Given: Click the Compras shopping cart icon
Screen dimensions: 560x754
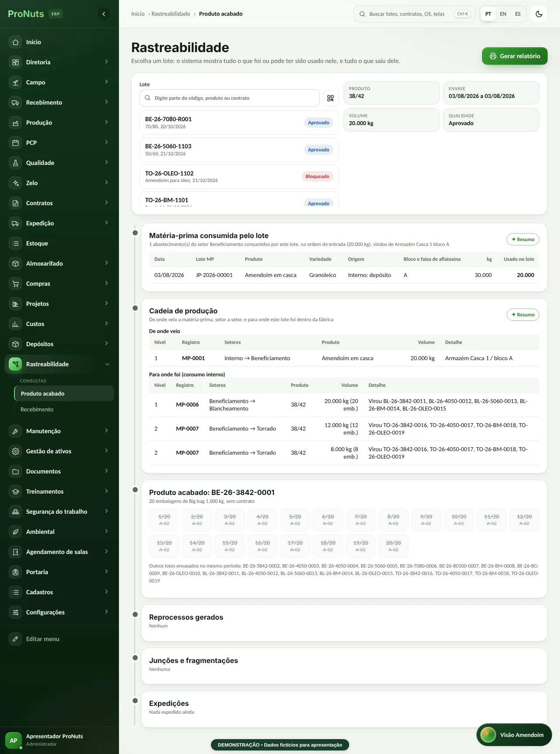Looking at the screenshot, I should [15, 284].
